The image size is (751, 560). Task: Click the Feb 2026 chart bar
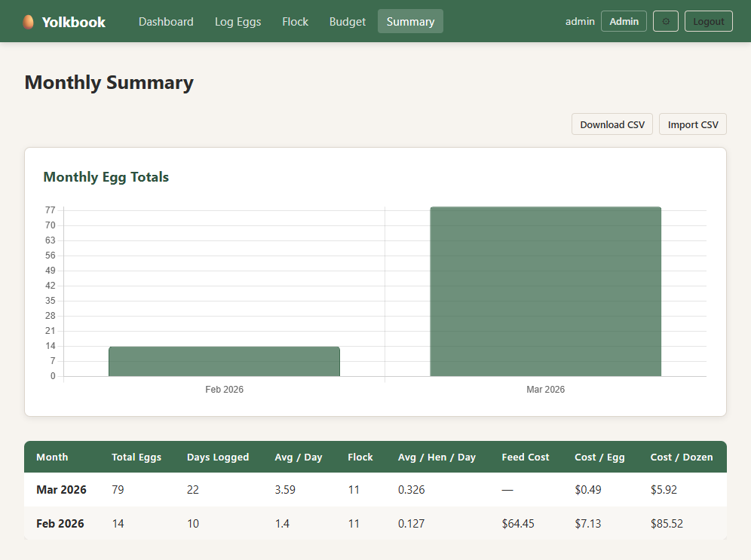coord(224,362)
